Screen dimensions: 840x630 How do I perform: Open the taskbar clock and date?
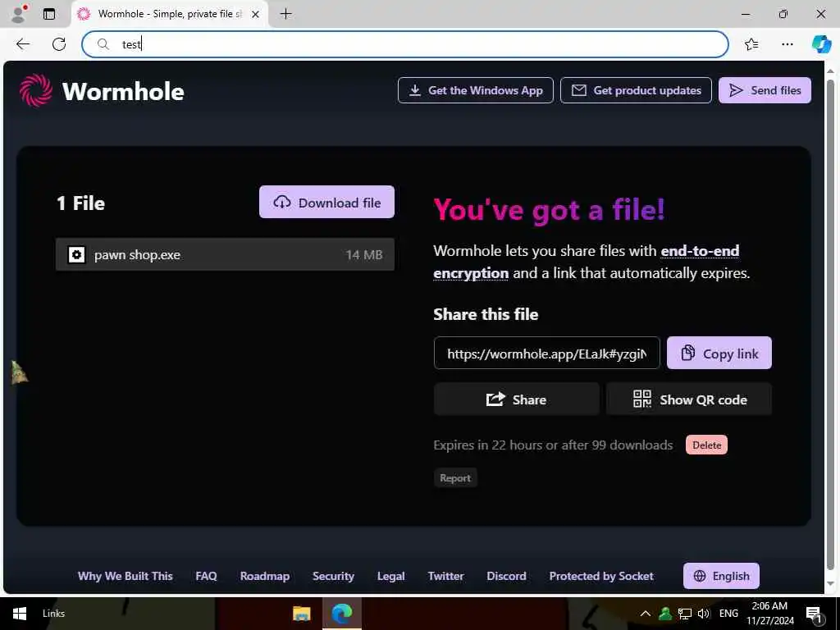tap(769, 614)
